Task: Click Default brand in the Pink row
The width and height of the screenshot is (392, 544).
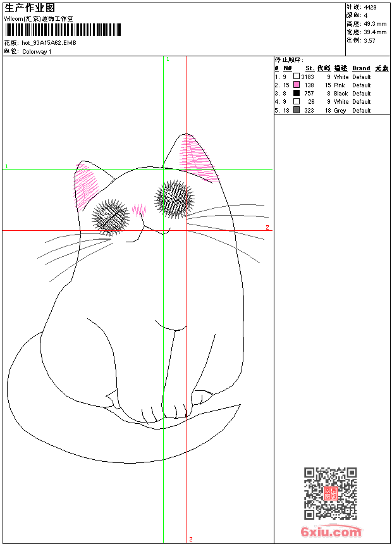Action: 362,85
